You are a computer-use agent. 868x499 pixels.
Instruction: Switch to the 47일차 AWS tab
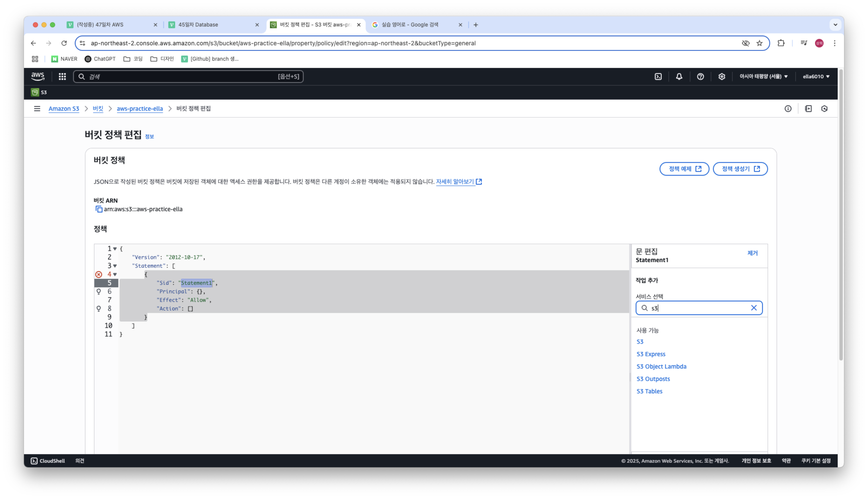tap(111, 25)
